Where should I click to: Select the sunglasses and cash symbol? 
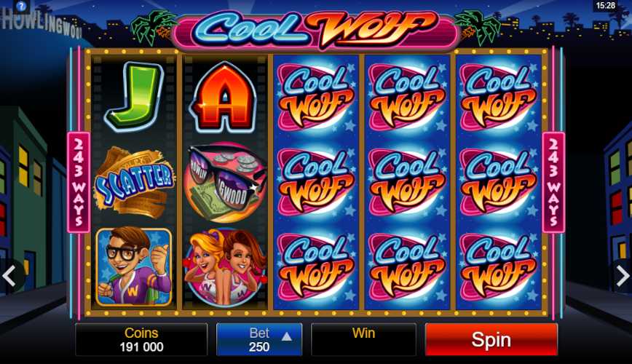tap(225, 182)
